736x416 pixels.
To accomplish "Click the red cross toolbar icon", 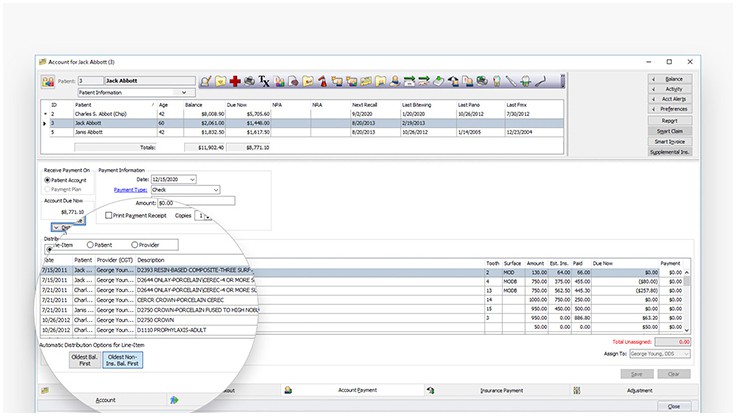I will click(235, 81).
